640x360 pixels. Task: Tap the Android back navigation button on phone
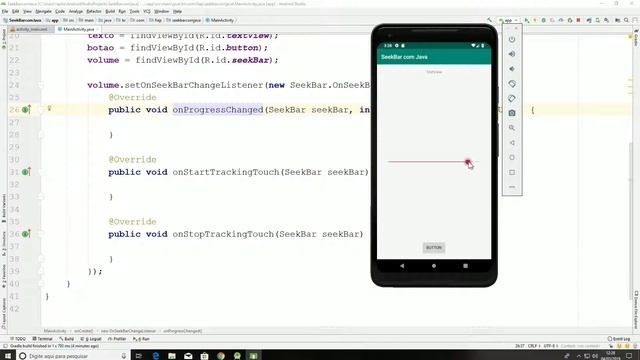tap(402, 266)
